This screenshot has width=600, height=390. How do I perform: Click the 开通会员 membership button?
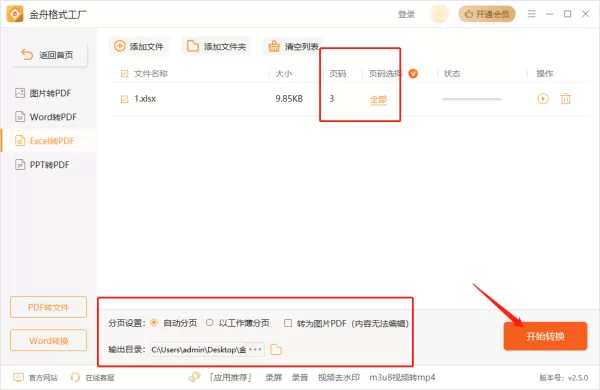click(x=487, y=14)
